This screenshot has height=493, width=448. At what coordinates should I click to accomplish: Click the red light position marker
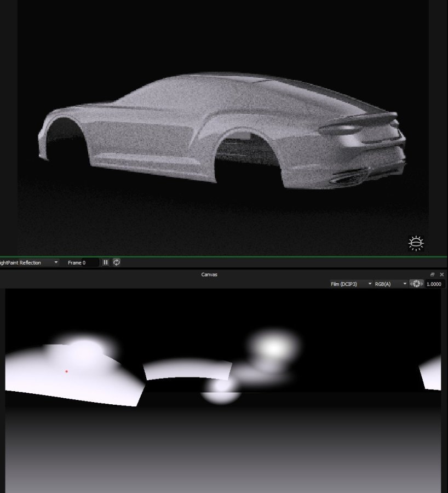click(x=67, y=370)
